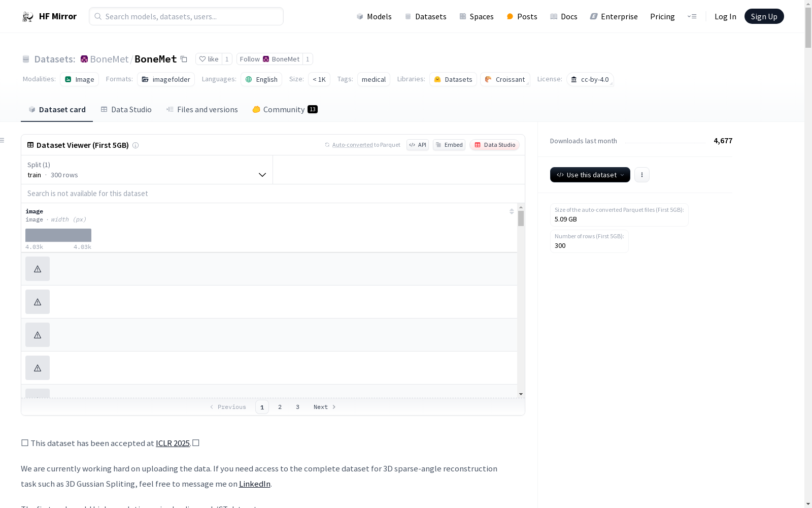Open the cc-by-4.0 license tag
Screen dimensions: 812x508
click(590, 80)
